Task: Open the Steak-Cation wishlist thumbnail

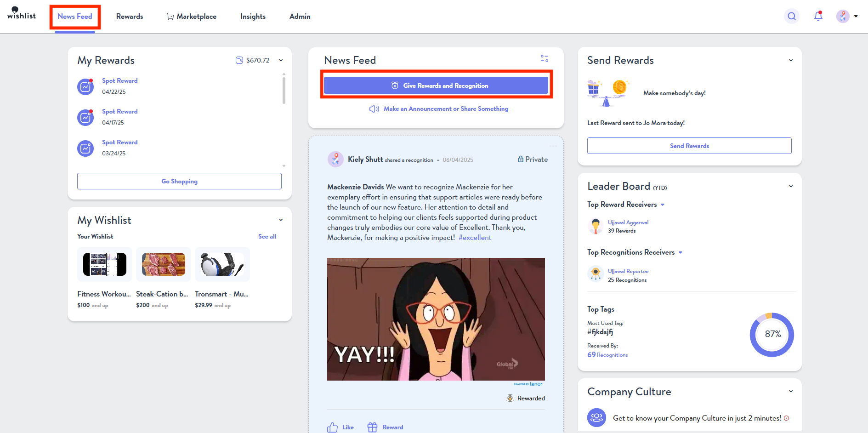Action: tap(164, 264)
